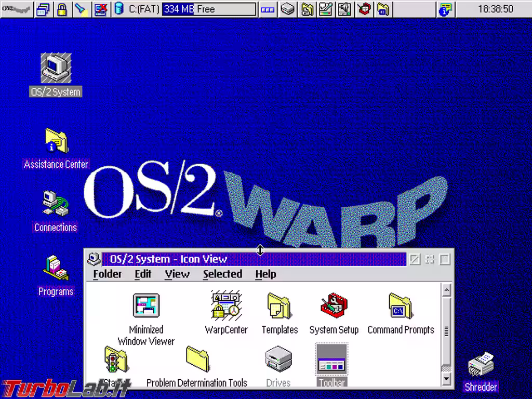Start a search with the flashlight icon
This screenshot has width=532, height=399.
(82, 9)
